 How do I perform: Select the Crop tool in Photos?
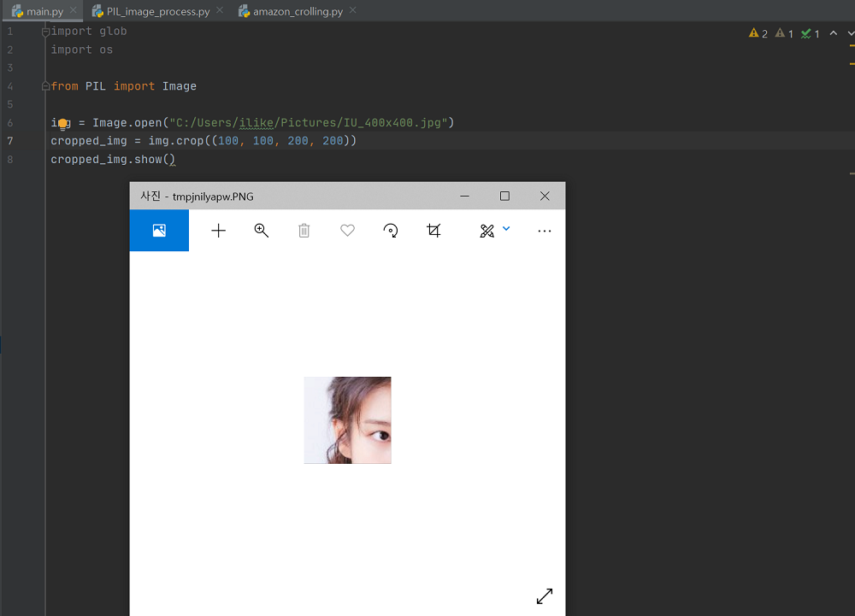(433, 231)
